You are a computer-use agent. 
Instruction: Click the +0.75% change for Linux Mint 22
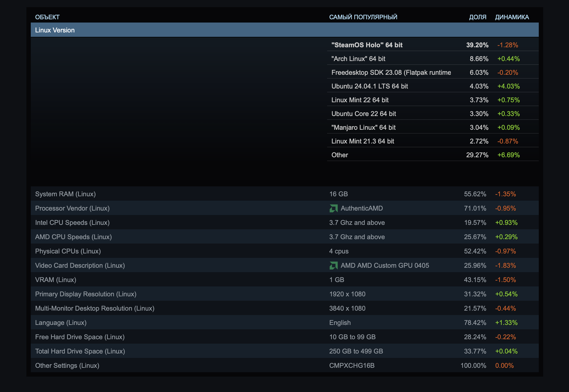coord(509,100)
